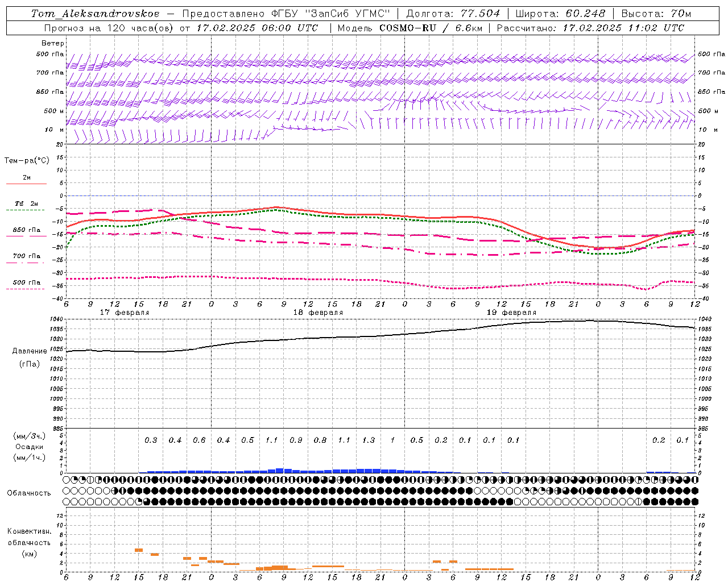Screen dimensions: 728x582
Task: Click the Тем-ра(°C) temperature panel label
Action: point(27,161)
